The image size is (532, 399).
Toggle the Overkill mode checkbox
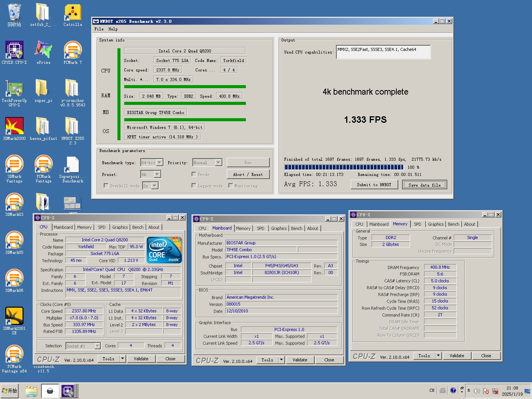pyautogui.click(x=106, y=186)
